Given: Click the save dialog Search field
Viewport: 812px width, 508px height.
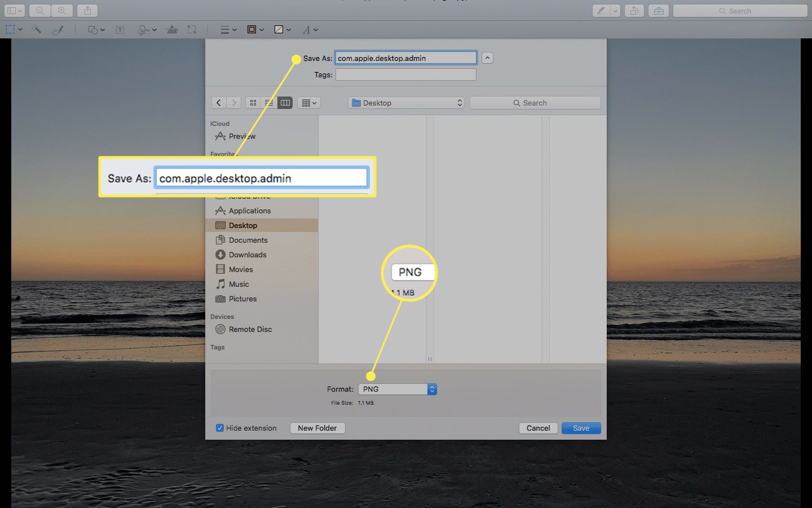Looking at the screenshot, I should click(x=535, y=103).
